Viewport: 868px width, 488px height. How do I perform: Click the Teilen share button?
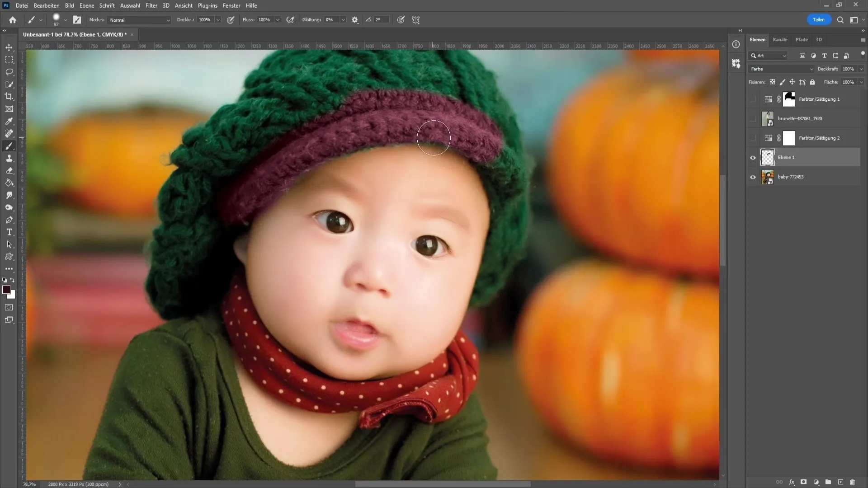(819, 20)
